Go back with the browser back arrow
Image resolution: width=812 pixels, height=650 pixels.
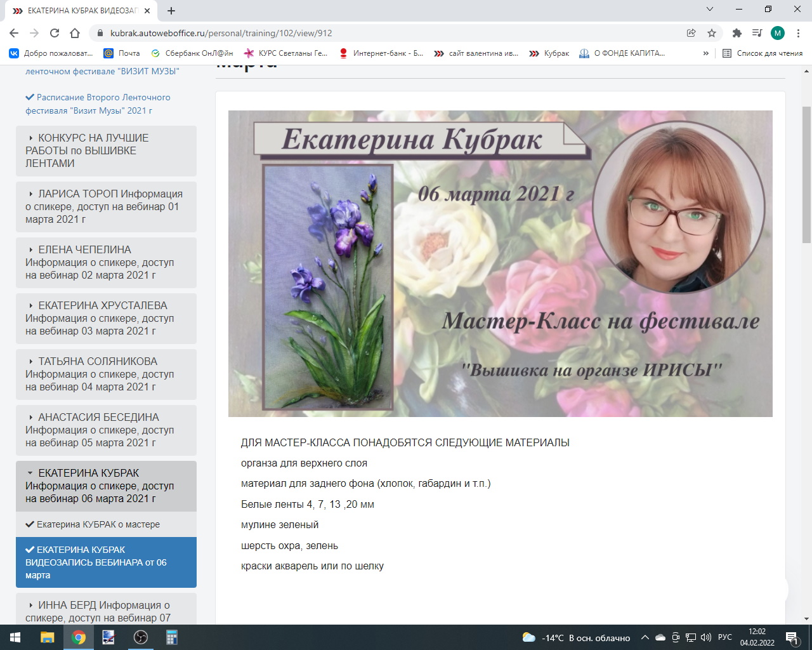tap(14, 33)
